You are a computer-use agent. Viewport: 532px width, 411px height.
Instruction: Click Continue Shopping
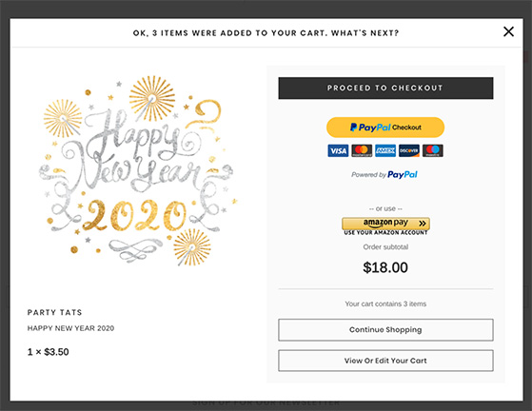385,329
